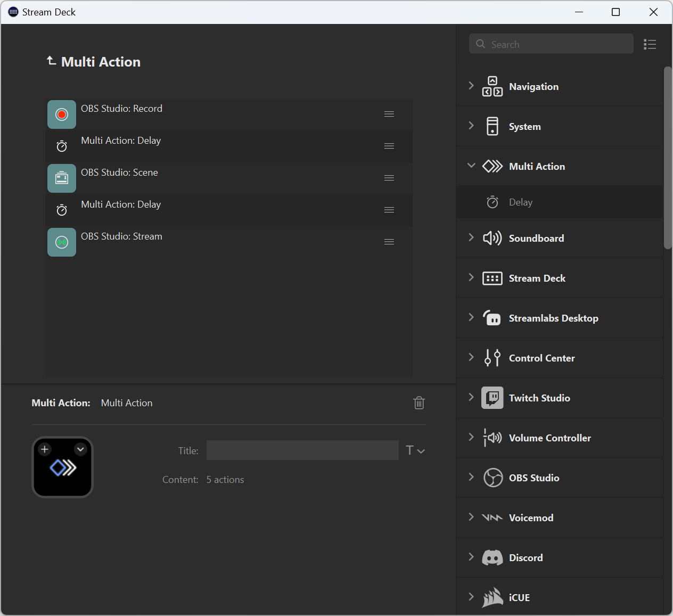This screenshot has height=616, width=673.
Task: Delete the Multi Action with the trash icon
Action: (x=419, y=403)
